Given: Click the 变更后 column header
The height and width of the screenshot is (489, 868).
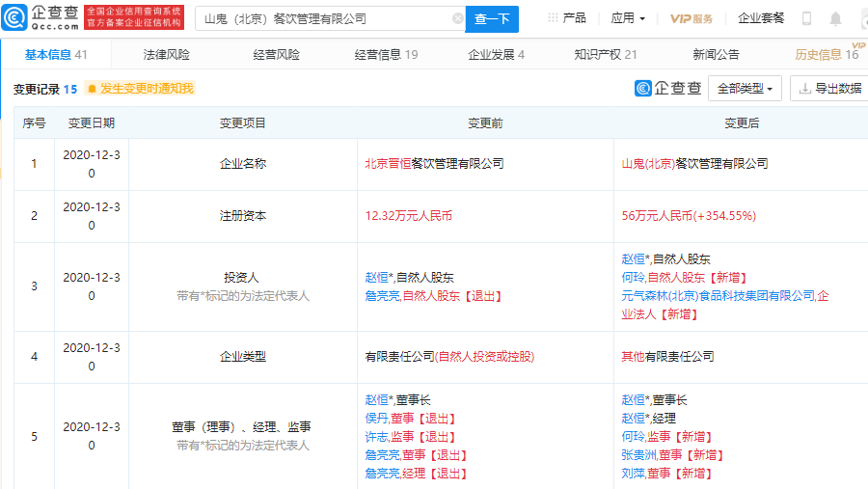Looking at the screenshot, I should click(742, 122).
